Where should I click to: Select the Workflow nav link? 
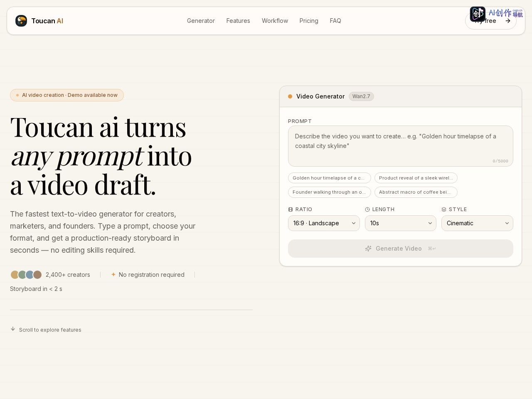click(275, 21)
